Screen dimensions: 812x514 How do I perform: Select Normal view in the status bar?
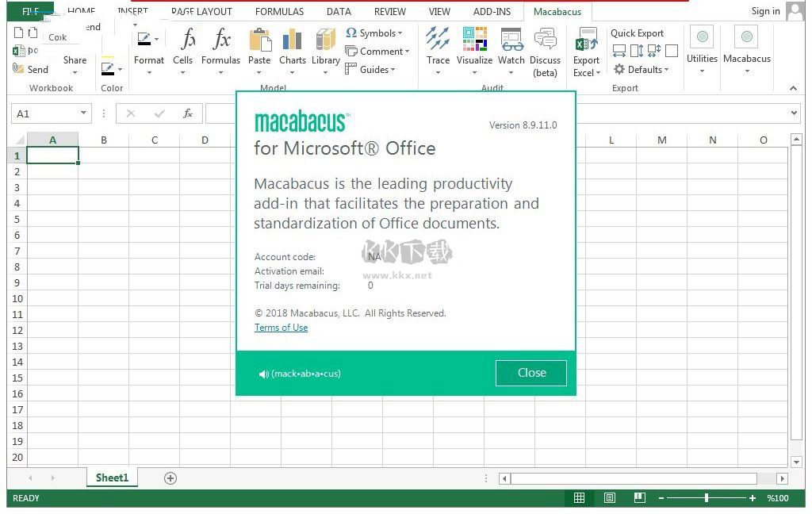579,498
